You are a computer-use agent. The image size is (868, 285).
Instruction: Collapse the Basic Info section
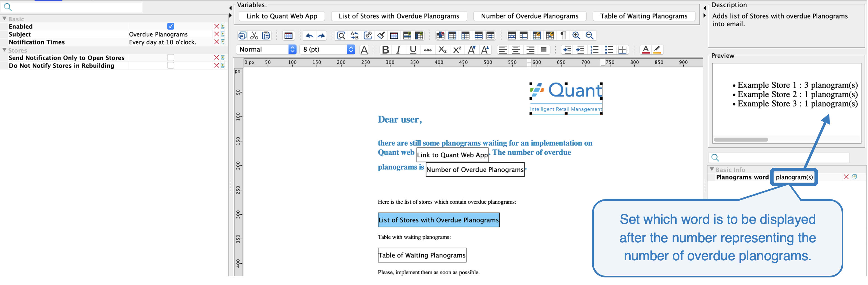tap(712, 169)
